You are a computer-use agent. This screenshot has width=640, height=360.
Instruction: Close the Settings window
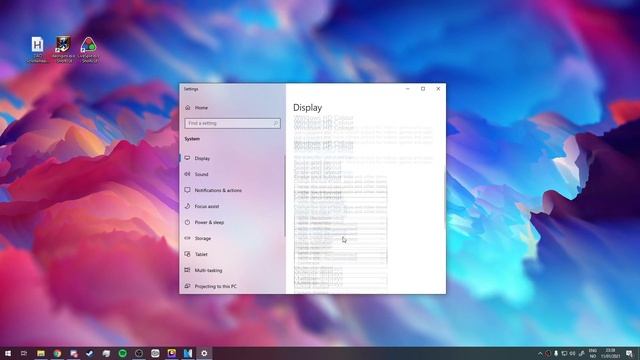[438, 89]
